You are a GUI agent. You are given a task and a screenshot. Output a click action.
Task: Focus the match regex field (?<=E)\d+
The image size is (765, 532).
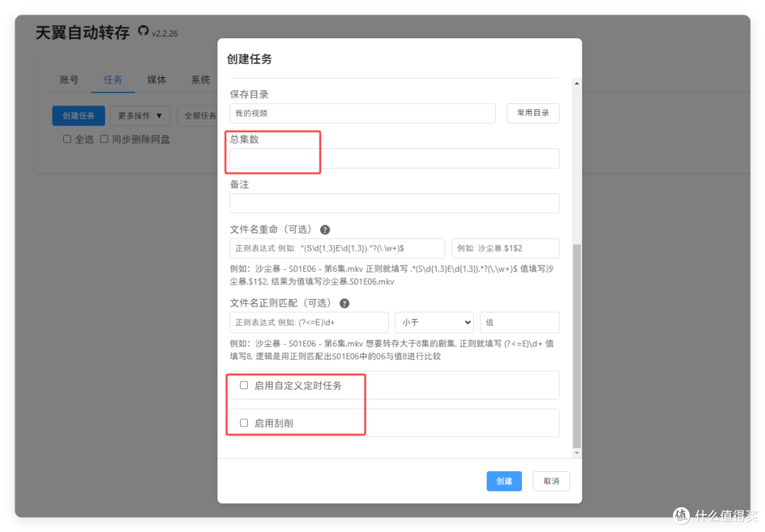tap(309, 322)
